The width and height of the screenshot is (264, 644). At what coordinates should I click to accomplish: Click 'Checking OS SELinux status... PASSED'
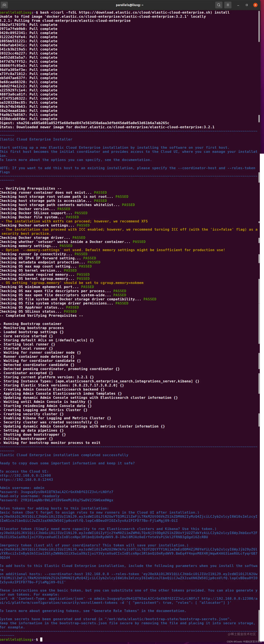point(38,311)
